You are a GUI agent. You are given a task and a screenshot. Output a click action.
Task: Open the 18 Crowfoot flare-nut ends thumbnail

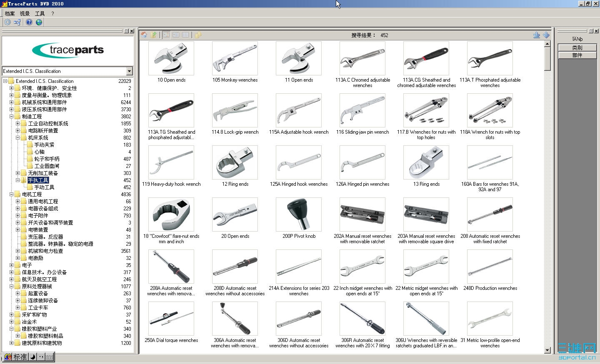click(171, 214)
